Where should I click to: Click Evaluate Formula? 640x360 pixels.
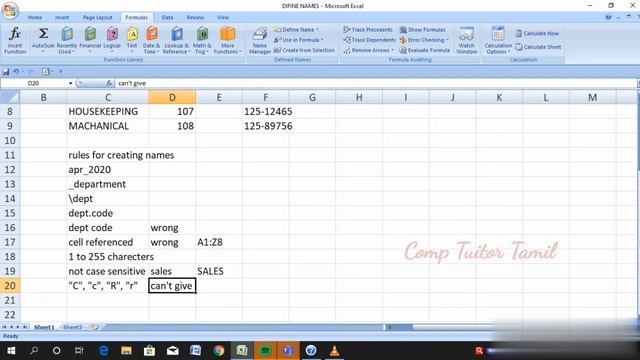pyautogui.click(x=424, y=50)
